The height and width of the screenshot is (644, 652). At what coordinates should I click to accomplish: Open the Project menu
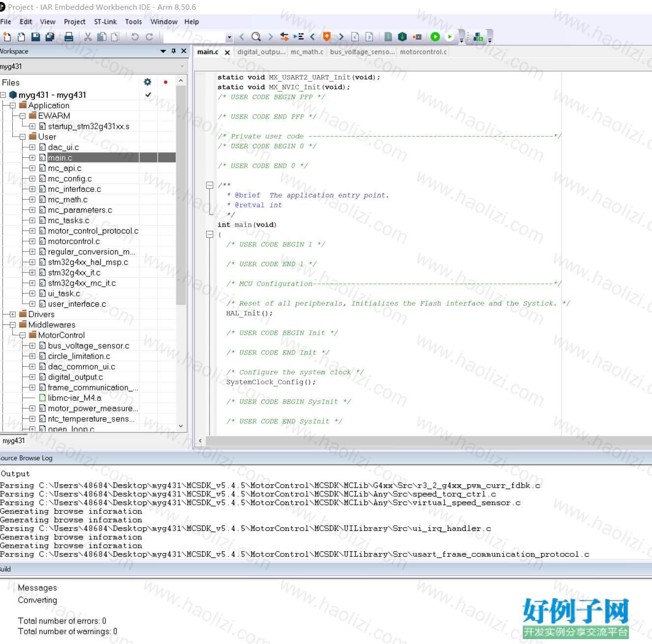[x=75, y=22]
